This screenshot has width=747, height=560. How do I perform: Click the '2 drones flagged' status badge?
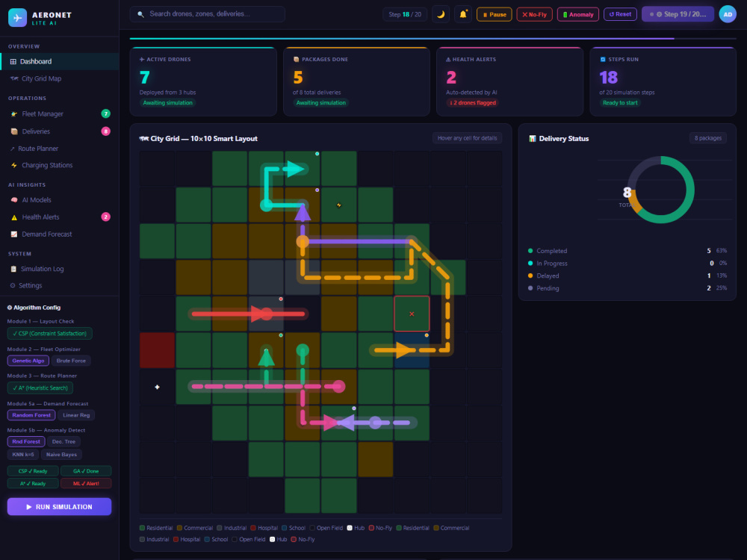tap(472, 103)
